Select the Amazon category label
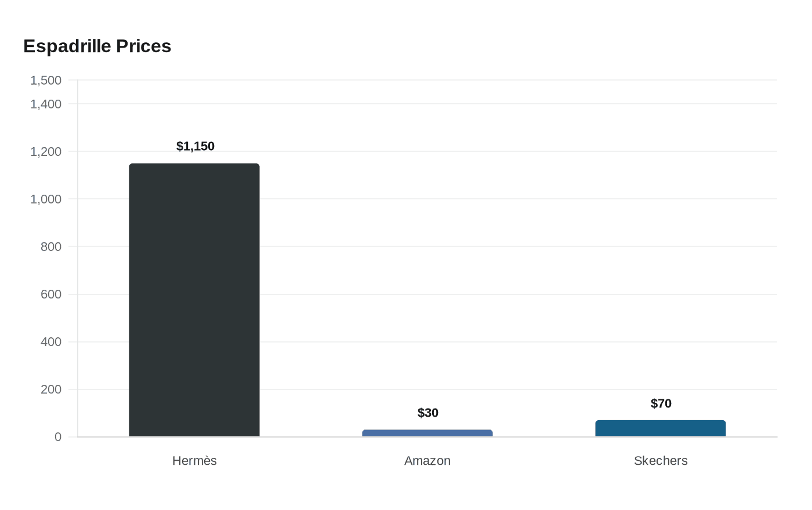The width and height of the screenshot is (812, 510). click(x=427, y=461)
